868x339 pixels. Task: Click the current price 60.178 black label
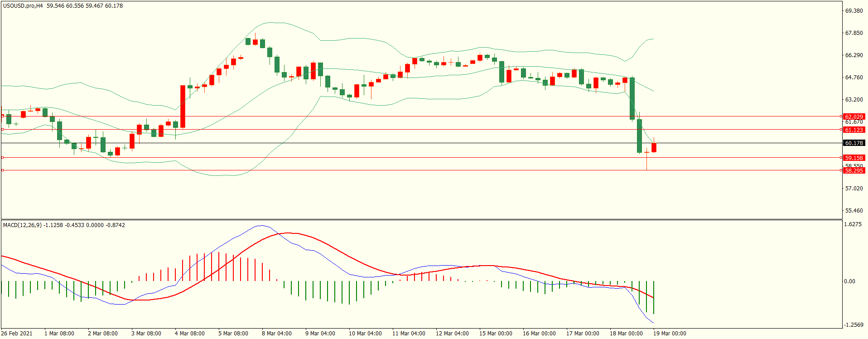pos(854,143)
